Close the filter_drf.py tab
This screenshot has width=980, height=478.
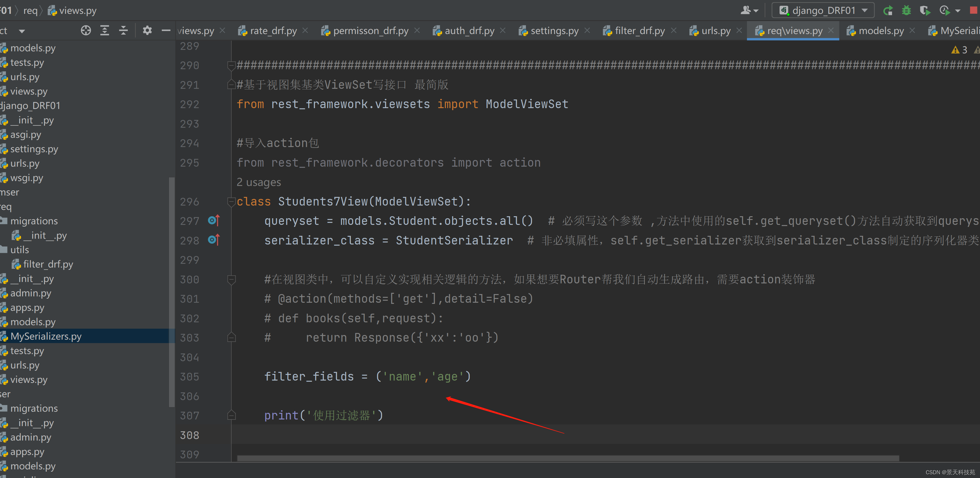point(673,31)
